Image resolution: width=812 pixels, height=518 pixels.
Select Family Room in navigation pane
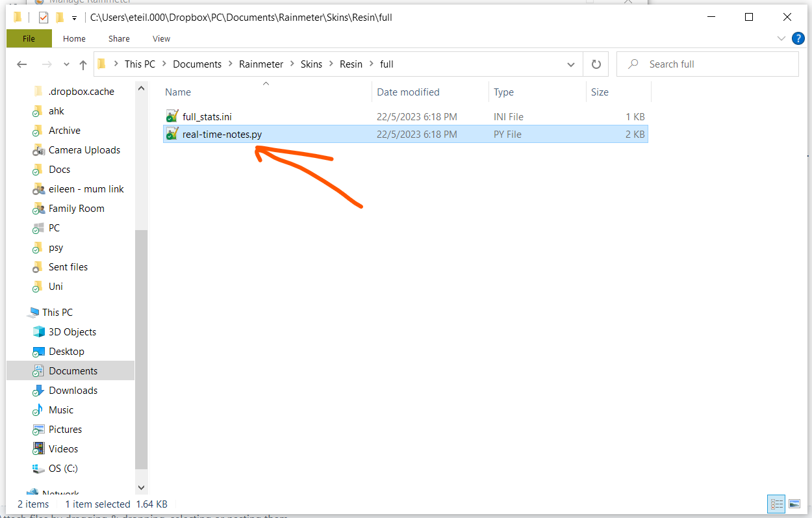tap(76, 209)
